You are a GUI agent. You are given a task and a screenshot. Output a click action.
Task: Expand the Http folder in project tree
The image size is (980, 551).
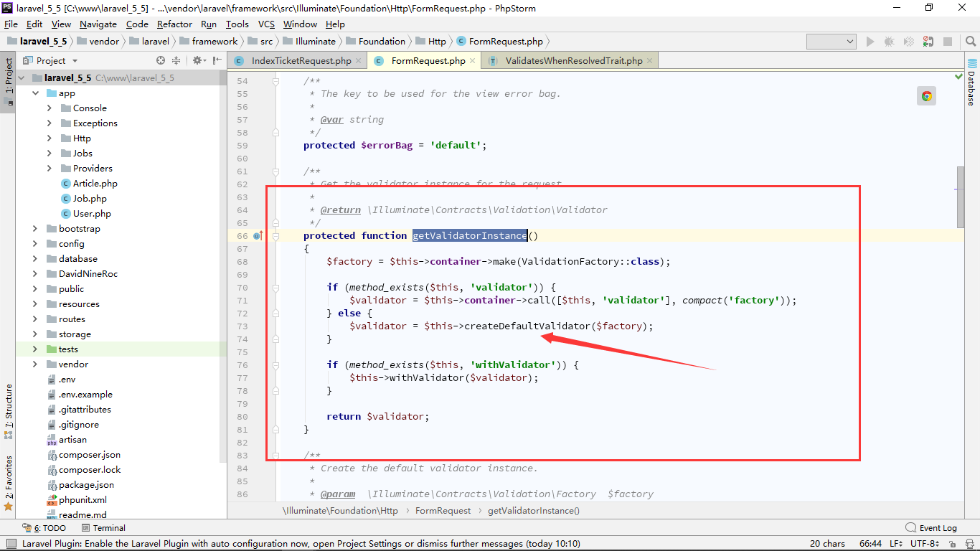click(50, 138)
